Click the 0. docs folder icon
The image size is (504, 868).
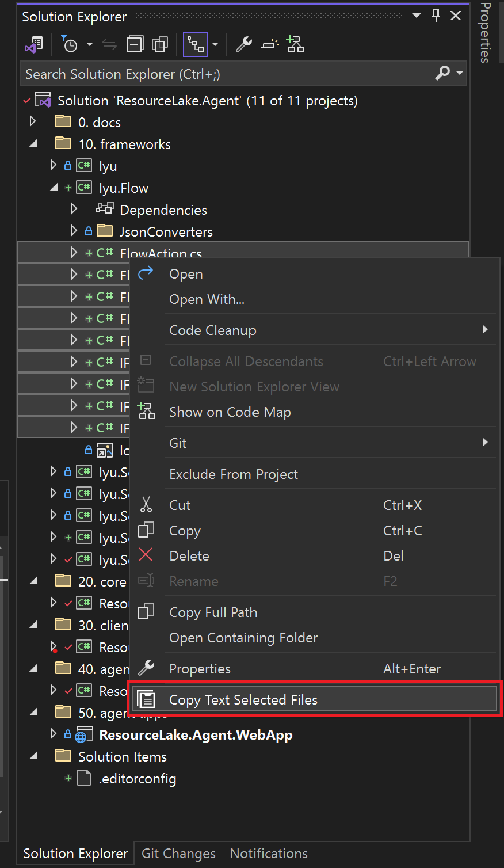63,122
